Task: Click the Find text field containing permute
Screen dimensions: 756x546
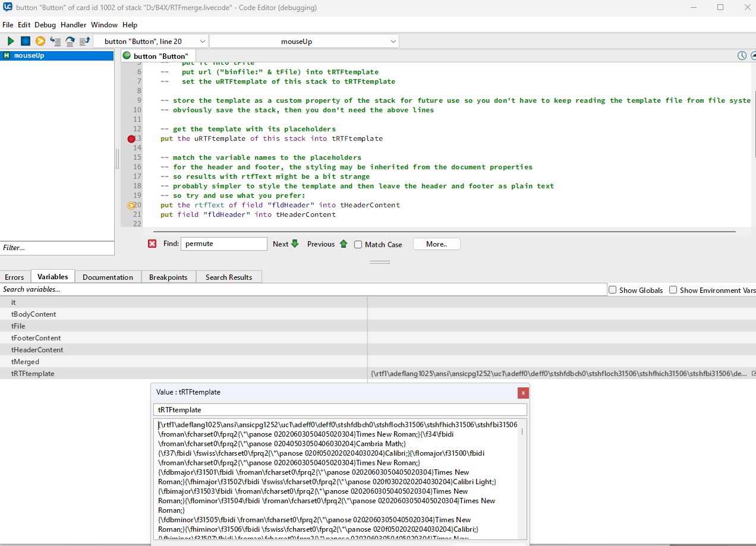Action: (x=224, y=244)
